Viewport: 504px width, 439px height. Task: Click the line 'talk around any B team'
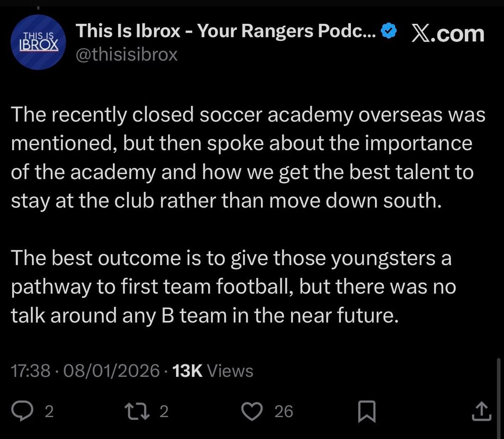point(205,316)
